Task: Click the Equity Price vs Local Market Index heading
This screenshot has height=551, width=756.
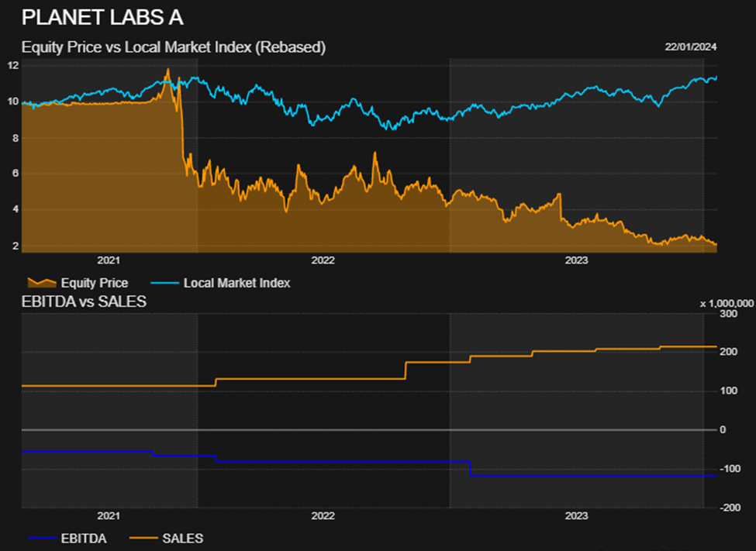Action: [174, 47]
